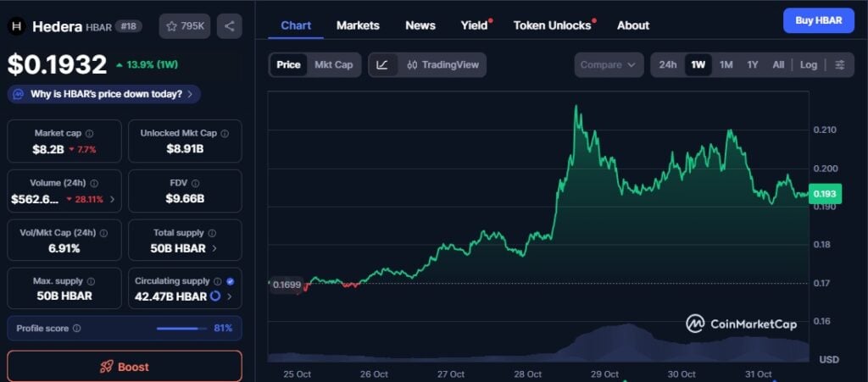Toggle Log scale on chart
The width and height of the screenshot is (868, 382).
coord(809,65)
